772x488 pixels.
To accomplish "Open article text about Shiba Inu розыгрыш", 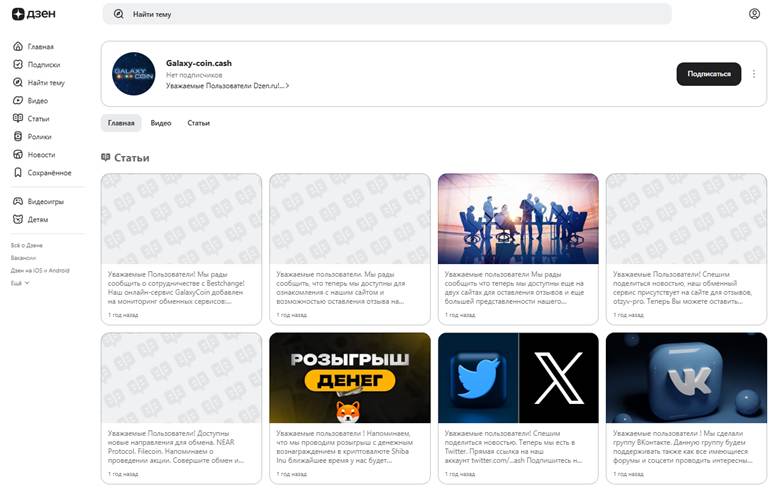I will click(x=345, y=447).
